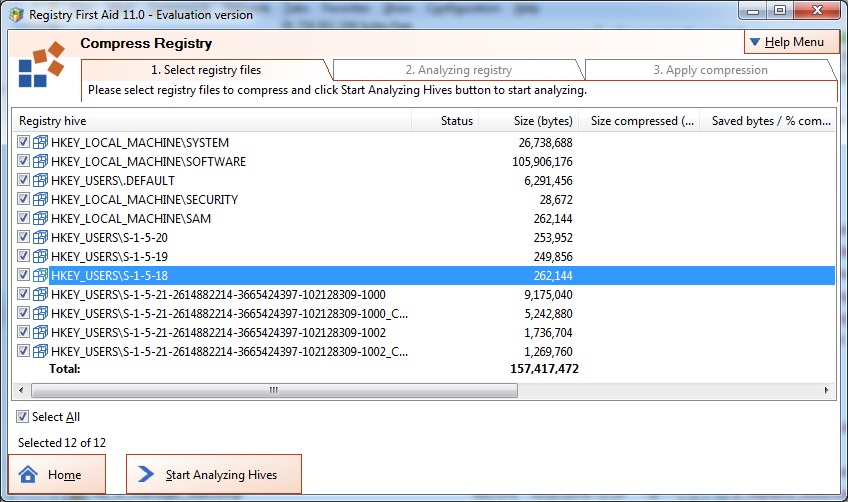848x502 pixels.
Task: Select the HKEY_USERS\.DEFAULT row text
Action: click(x=112, y=180)
